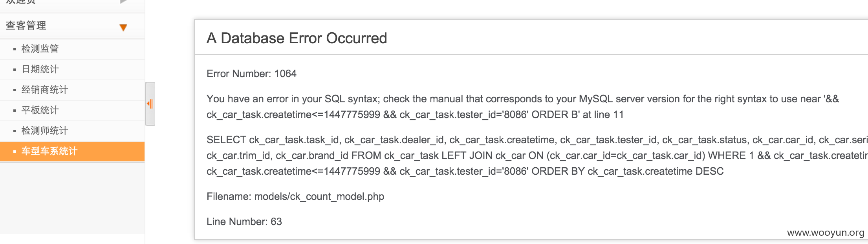Image resolution: width=868 pixels, height=244 pixels.
Task: Click the 'A Database Error Occurred' heading
Action: click(x=297, y=38)
